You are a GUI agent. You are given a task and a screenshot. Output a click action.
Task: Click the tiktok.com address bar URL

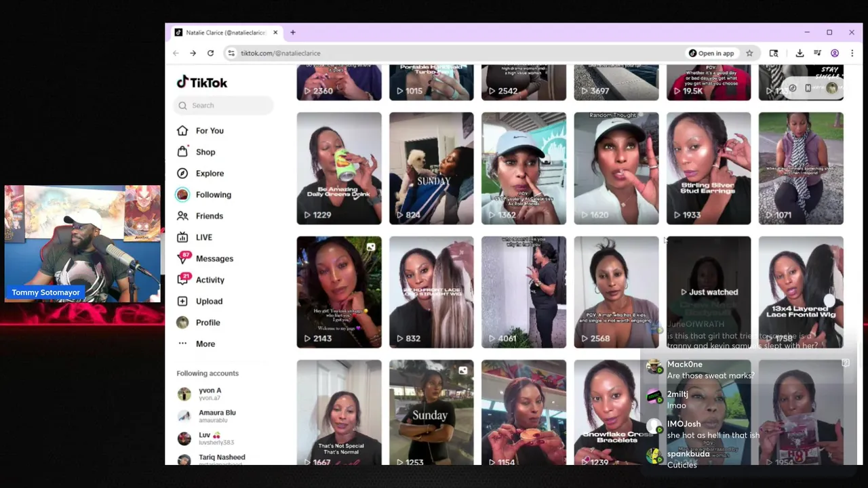[x=280, y=53]
